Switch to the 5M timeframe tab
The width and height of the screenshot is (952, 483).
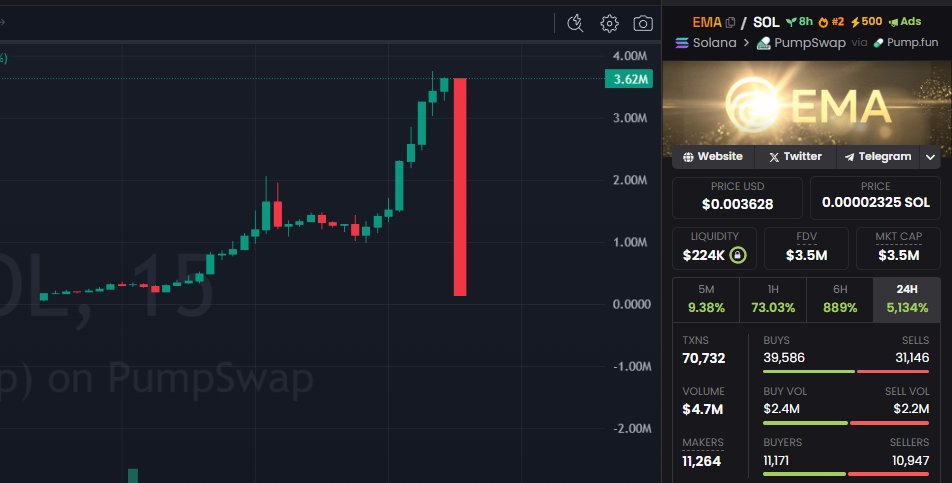[x=705, y=299]
